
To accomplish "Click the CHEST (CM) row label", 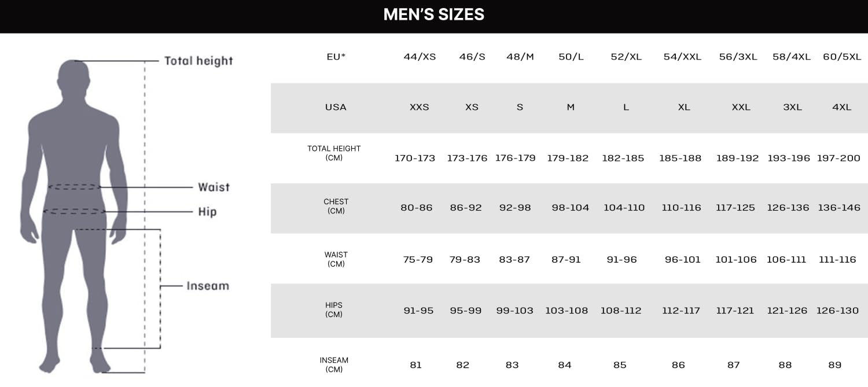I will (x=336, y=207).
